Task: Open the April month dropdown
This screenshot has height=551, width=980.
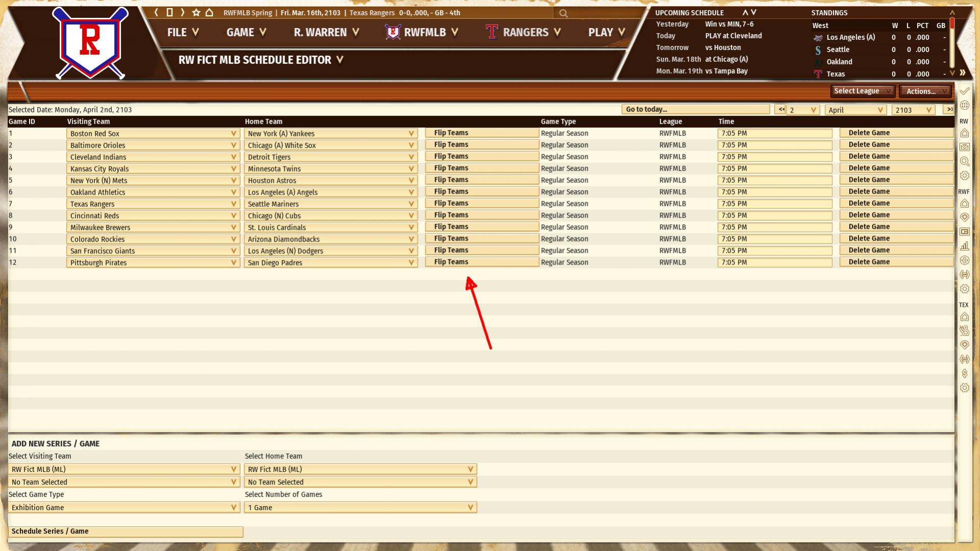Action: [855, 110]
